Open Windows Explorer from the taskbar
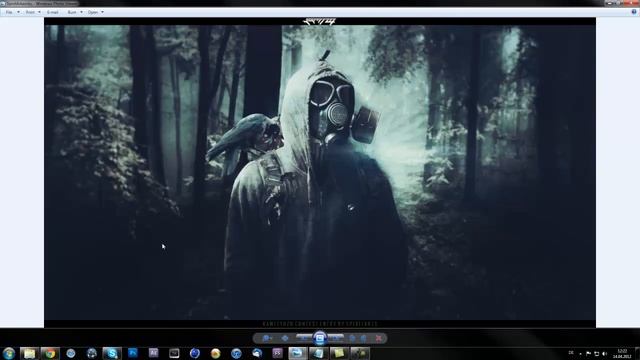 pyautogui.click(x=29, y=353)
